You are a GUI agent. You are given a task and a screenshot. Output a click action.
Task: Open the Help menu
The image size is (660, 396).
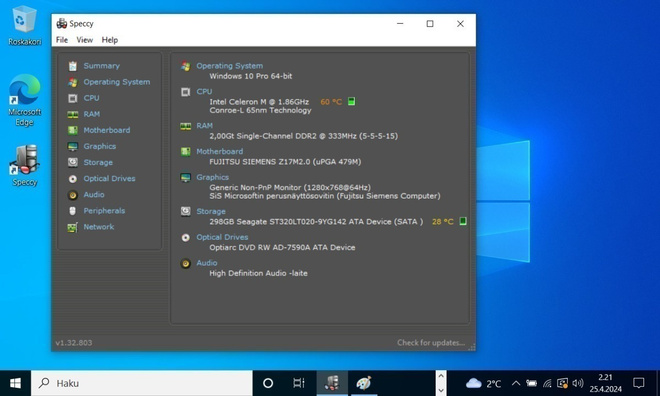pos(110,40)
